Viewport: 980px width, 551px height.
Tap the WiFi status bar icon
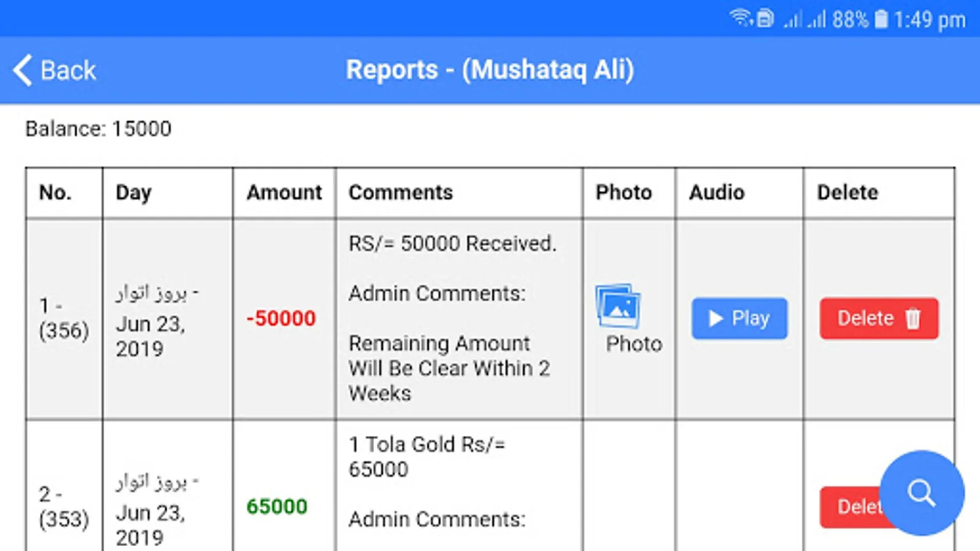tap(741, 18)
